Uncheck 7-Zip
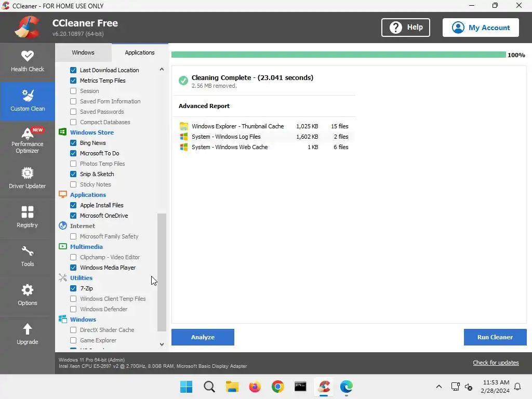 tap(73, 288)
